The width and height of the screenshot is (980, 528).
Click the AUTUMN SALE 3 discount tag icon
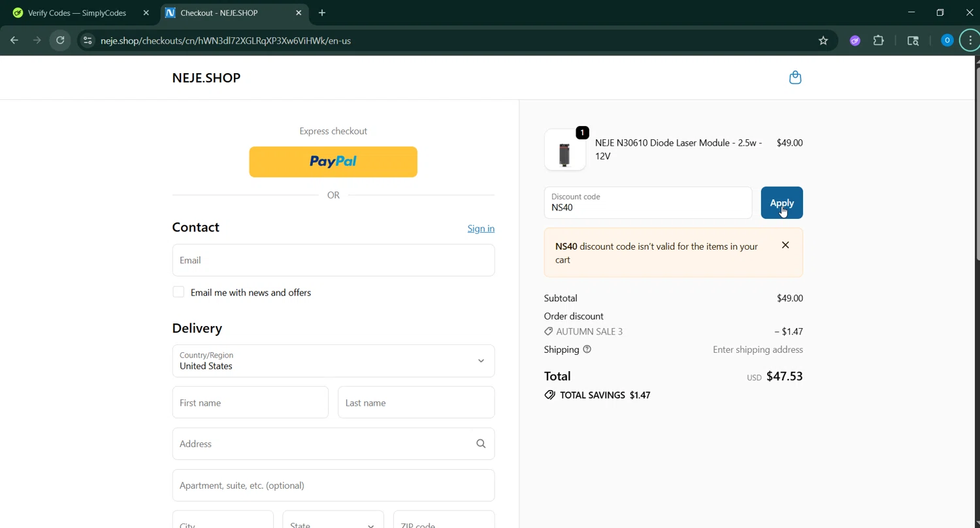[548, 331]
